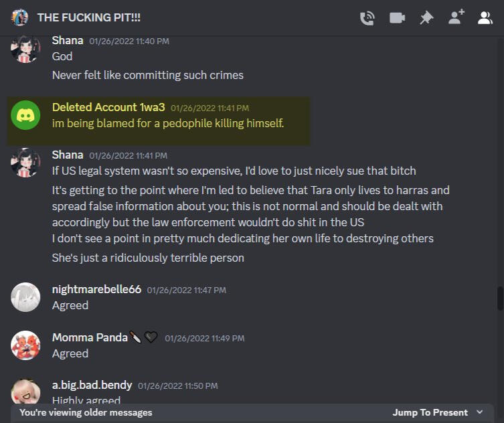
Task: Start a video call
Action: point(397,18)
